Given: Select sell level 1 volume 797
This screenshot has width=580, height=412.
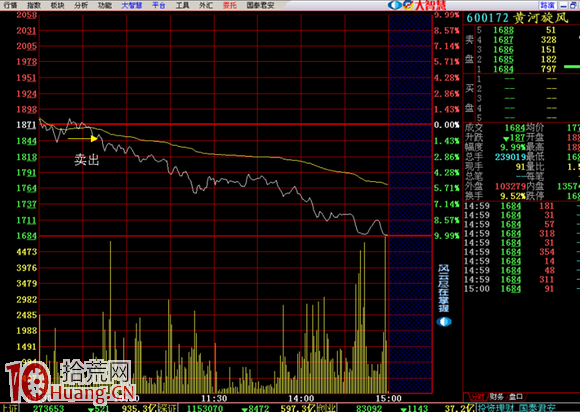Looking at the screenshot, I should click(x=548, y=69).
